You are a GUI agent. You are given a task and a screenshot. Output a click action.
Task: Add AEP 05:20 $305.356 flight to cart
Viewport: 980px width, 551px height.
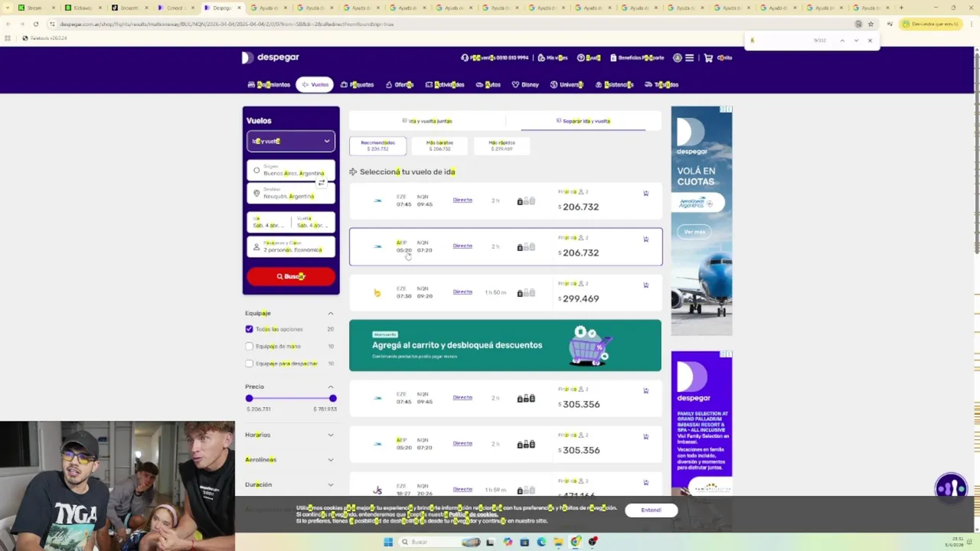646,437
